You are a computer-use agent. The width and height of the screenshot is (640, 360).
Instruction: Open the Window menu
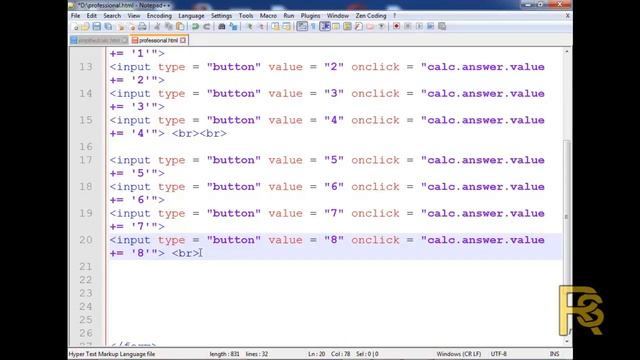point(338,16)
